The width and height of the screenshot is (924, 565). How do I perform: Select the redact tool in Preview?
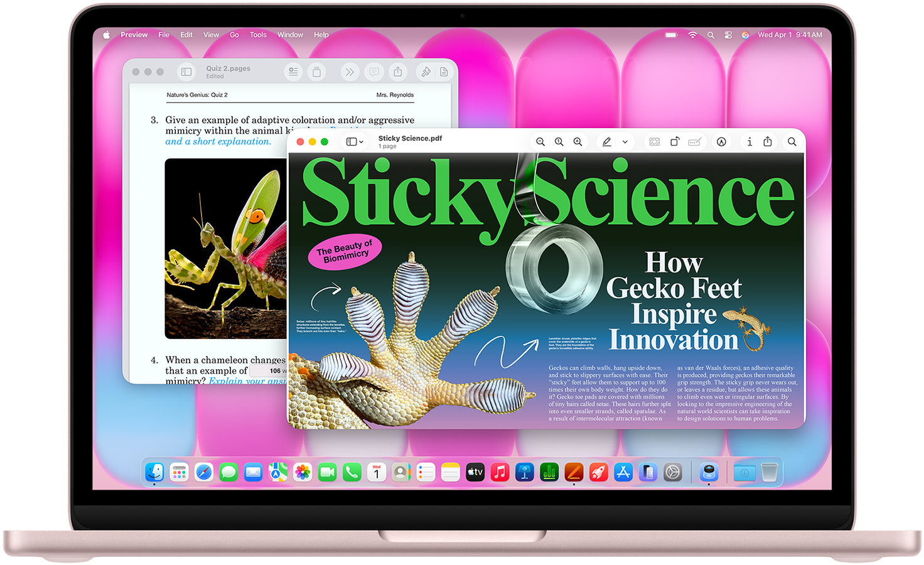pos(654,142)
